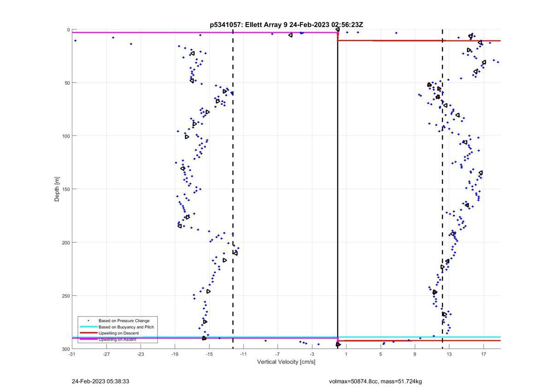Click x-axis tick label '17'
This screenshot has width=553, height=392.
tap(483, 354)
